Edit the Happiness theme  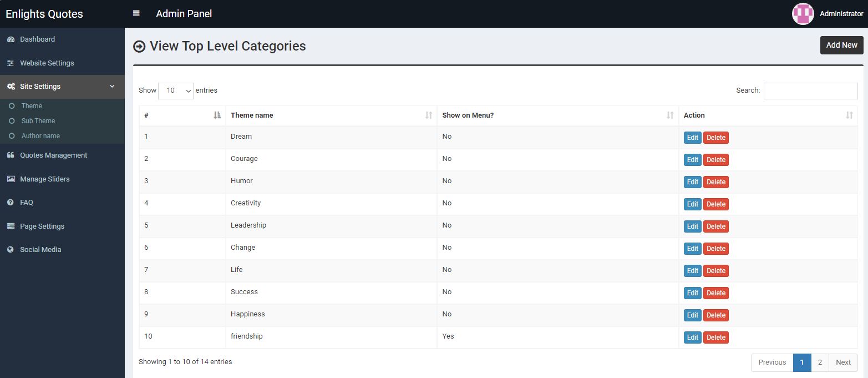tap(693, 315)
